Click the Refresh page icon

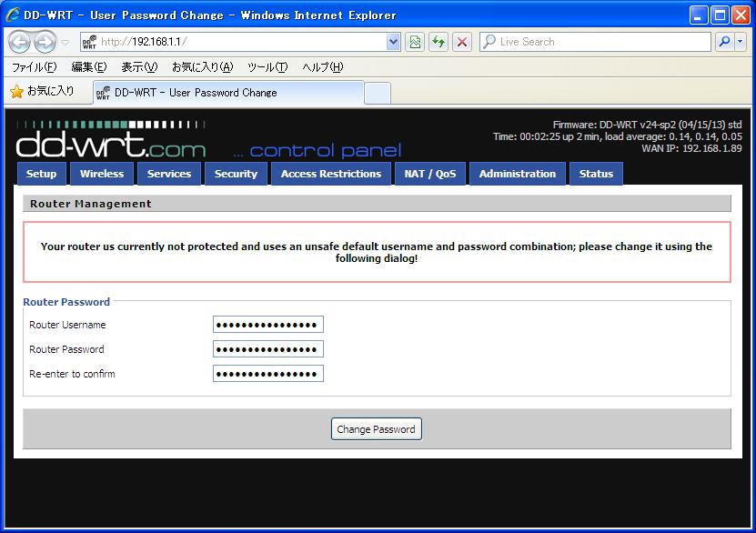(x=438, y=42)
